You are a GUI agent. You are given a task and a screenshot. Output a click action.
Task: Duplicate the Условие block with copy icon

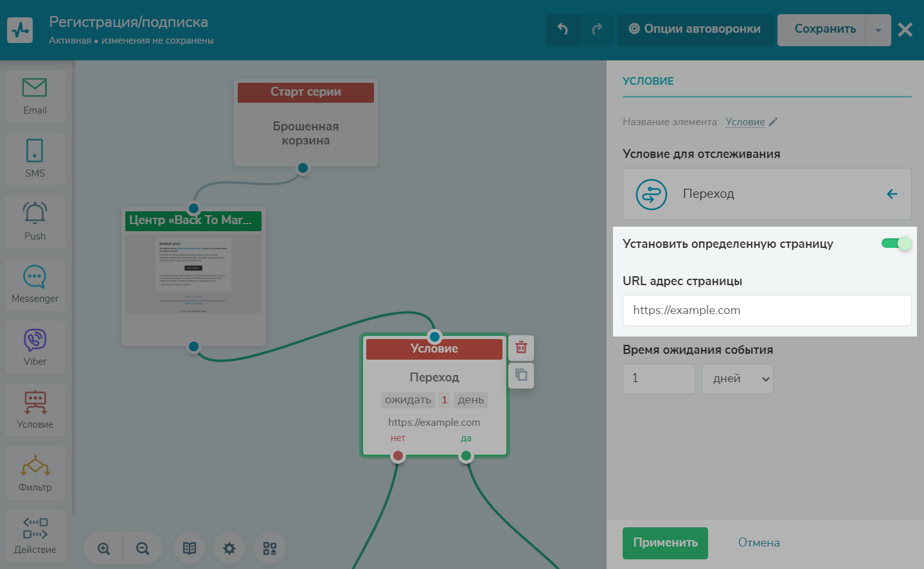click(521, 375)
